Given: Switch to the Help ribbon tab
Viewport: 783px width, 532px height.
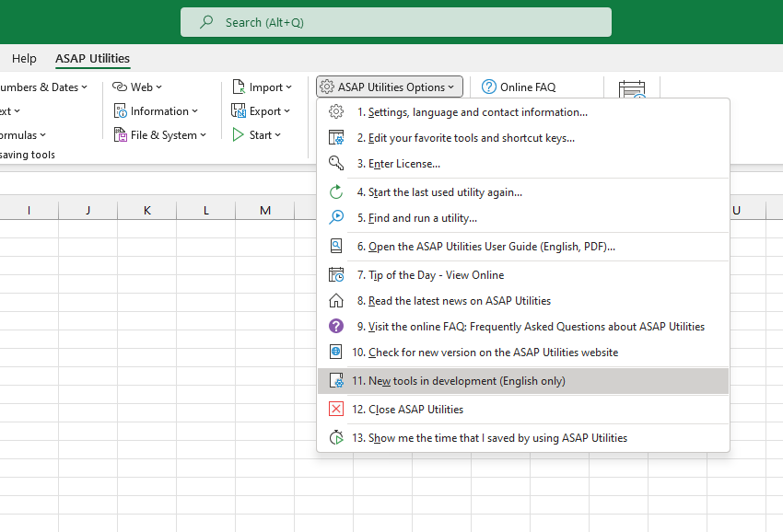Looking at the screenshot, I should (24, 58).
